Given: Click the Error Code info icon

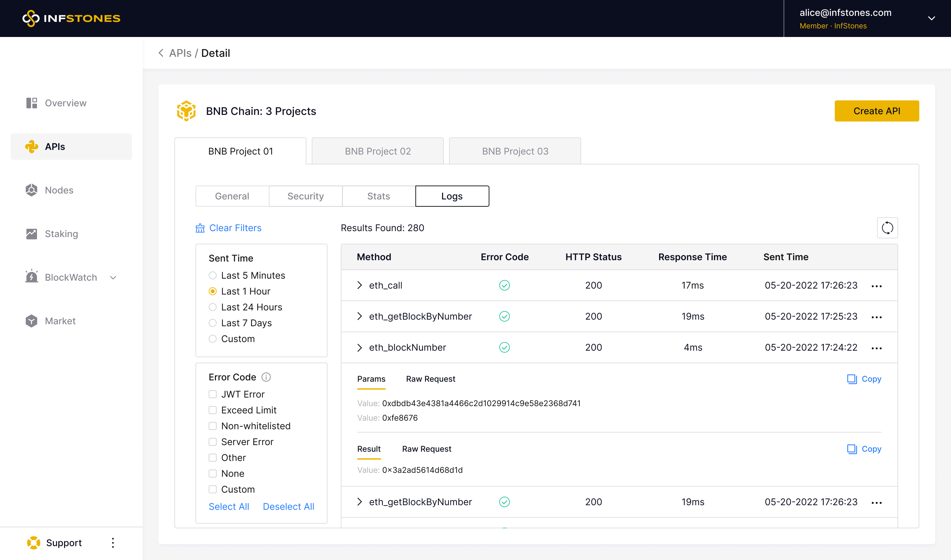Looking at the screenshot, I should [266, 377].
